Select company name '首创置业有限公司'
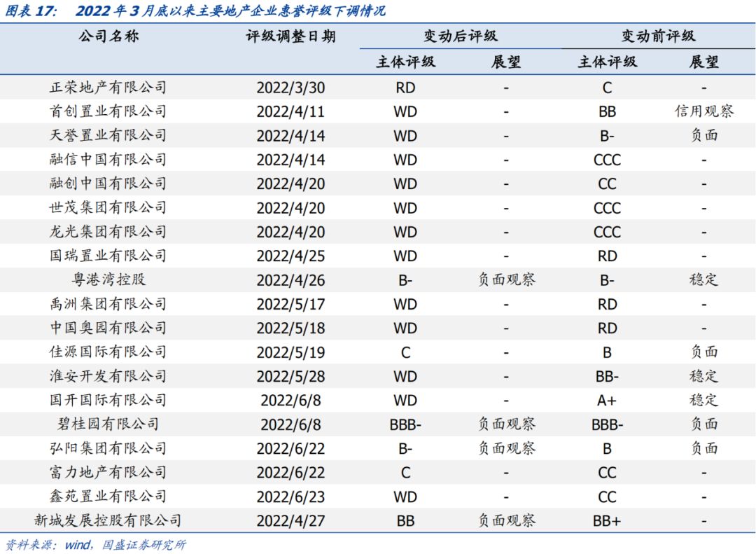This screenshot has height=554, width=756. click(x=108, y=111)
